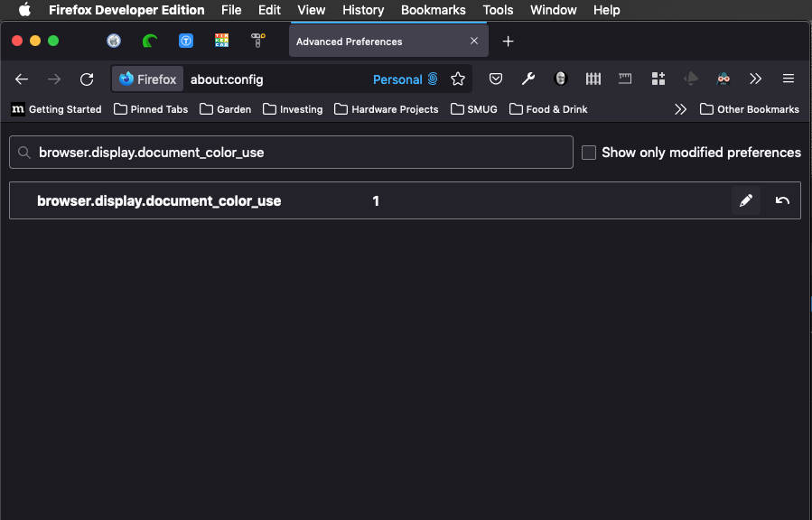Open the grid-plus extensions icon
812x520 pixels.
[658, 79]
